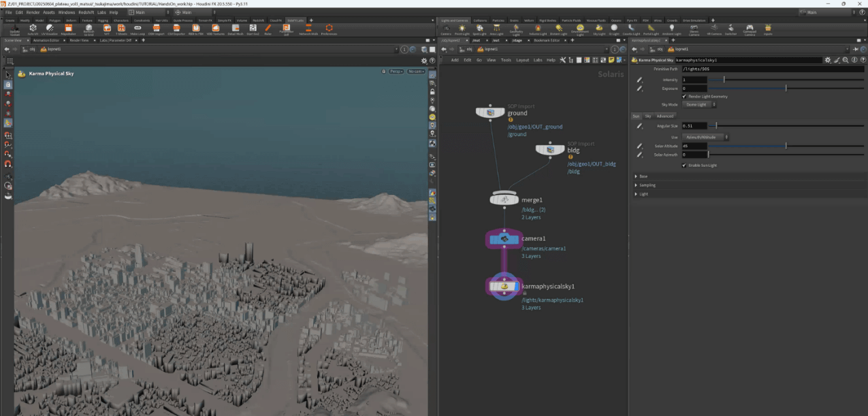Click the Point Light shelf icon
The height and width of the screenshot is (416, 868).
pos(462,29)
